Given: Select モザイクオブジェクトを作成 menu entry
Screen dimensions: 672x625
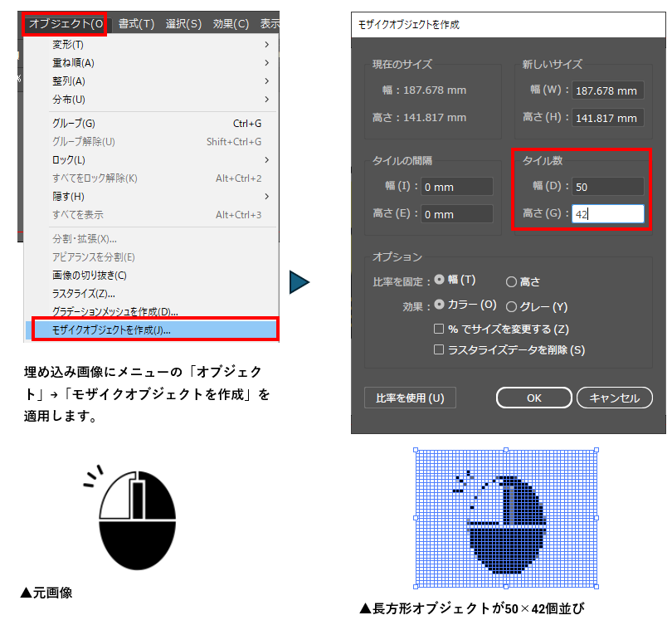Looking at the screenshot, I should (154, 330).
